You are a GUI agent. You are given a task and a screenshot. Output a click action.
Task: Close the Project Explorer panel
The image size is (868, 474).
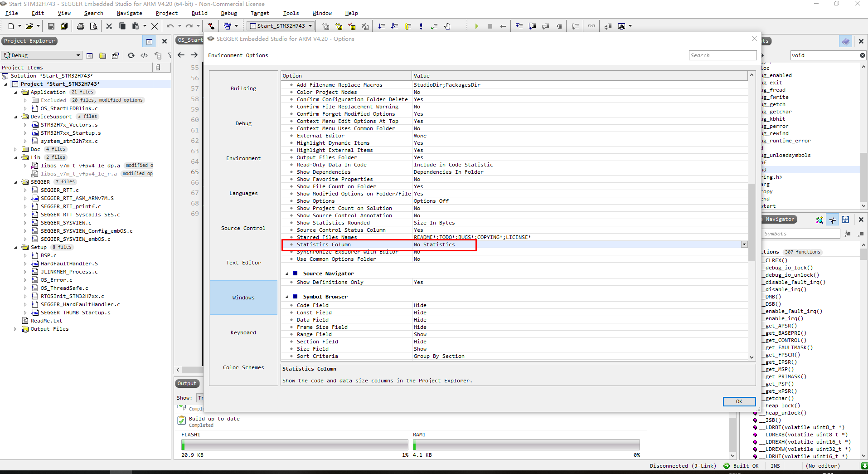click(165, 41)
